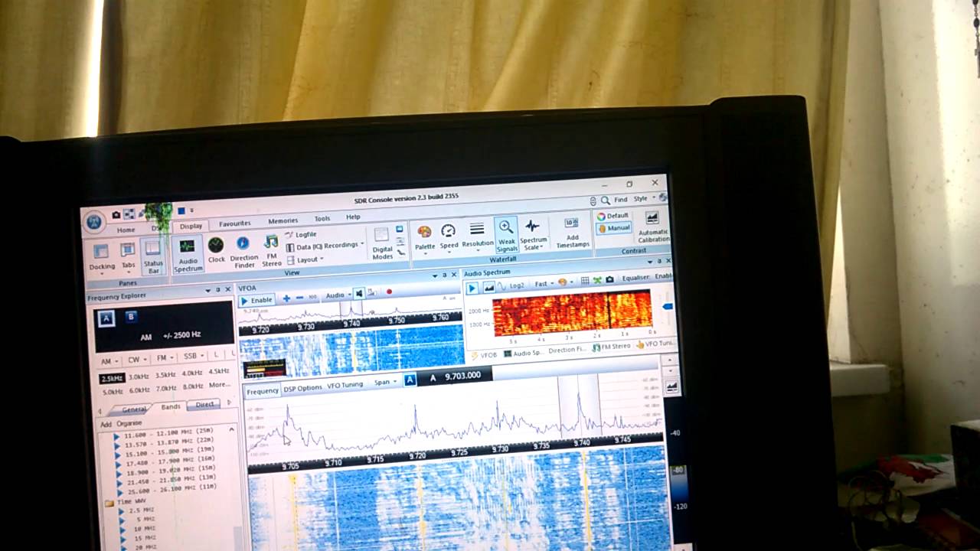The image size is (980, 551).
Task: Click the red record dot in VFOA toolbar
Action: click(389, 292)
